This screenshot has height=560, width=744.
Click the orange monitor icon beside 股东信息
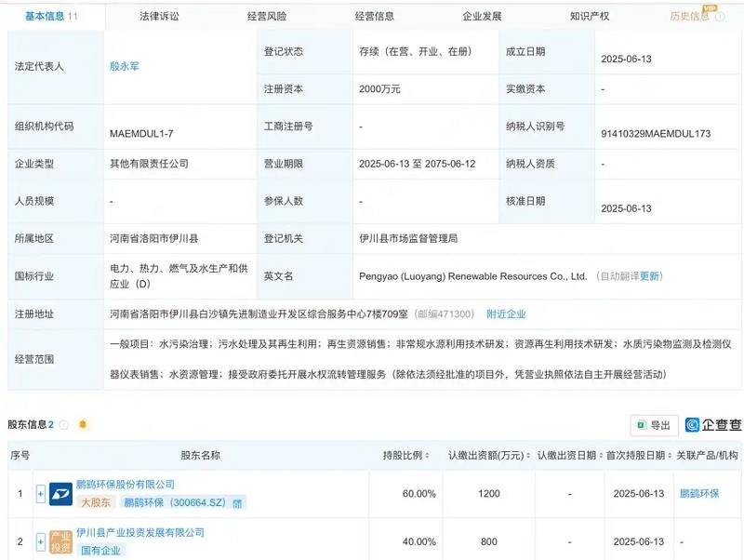83,423
